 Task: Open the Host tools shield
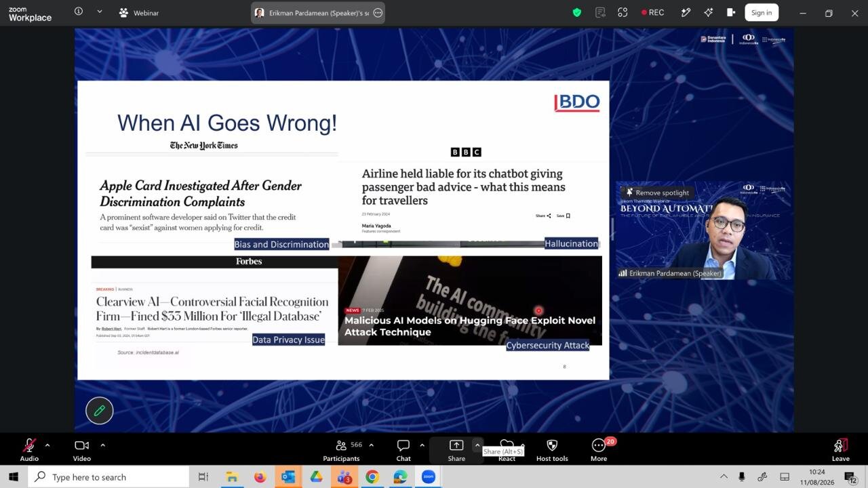point(552,449)
